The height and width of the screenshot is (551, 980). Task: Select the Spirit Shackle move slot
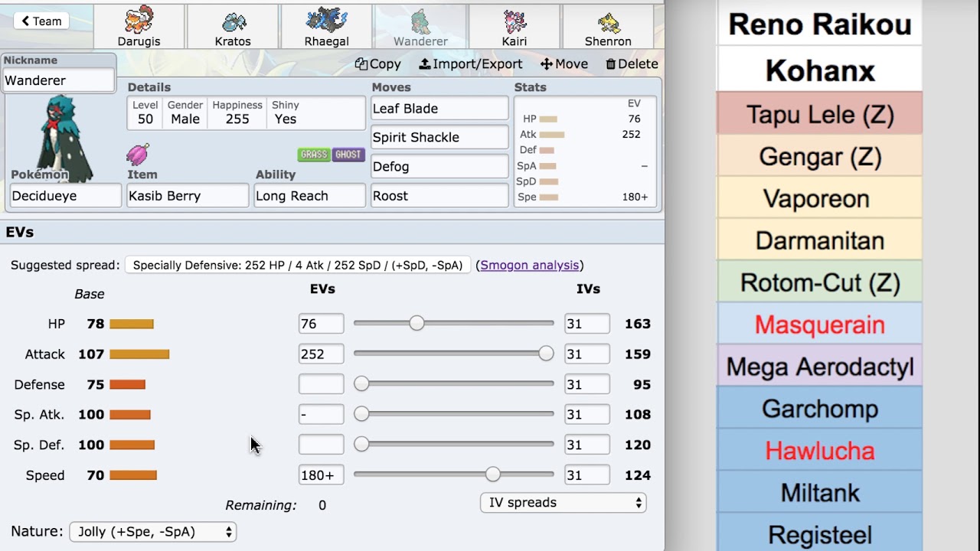439,138
